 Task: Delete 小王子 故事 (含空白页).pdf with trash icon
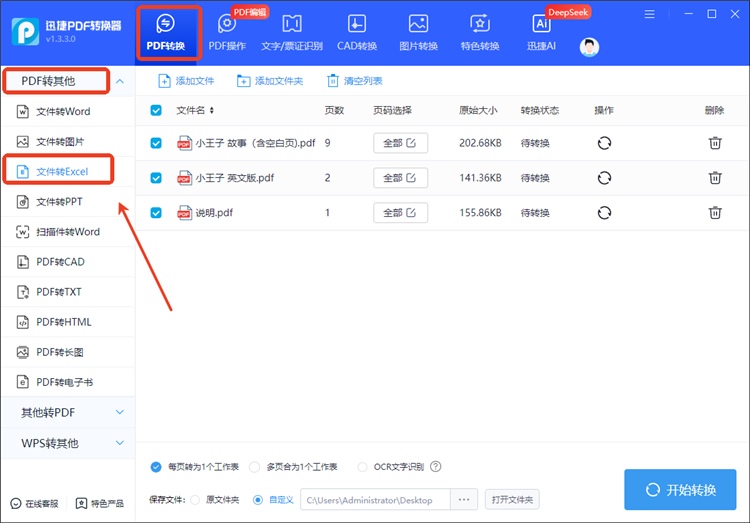coord(715,143)
